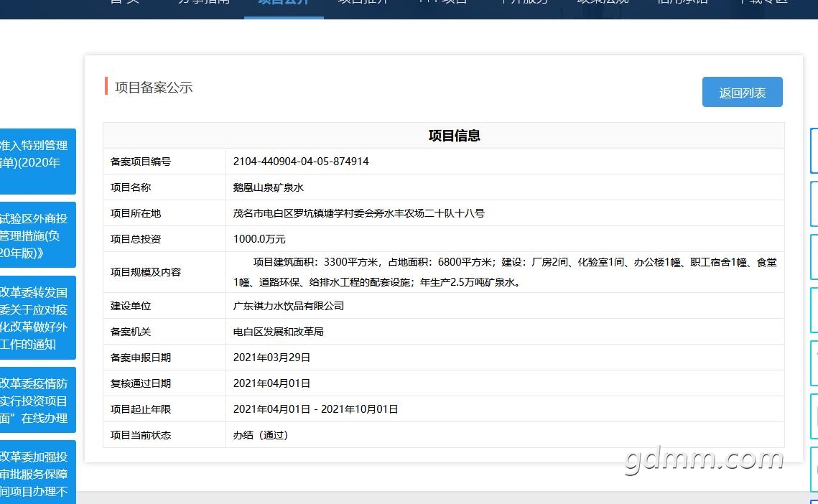Select the authority 电白区发展和改革局

pyautogui.click(x=278, y=331)
